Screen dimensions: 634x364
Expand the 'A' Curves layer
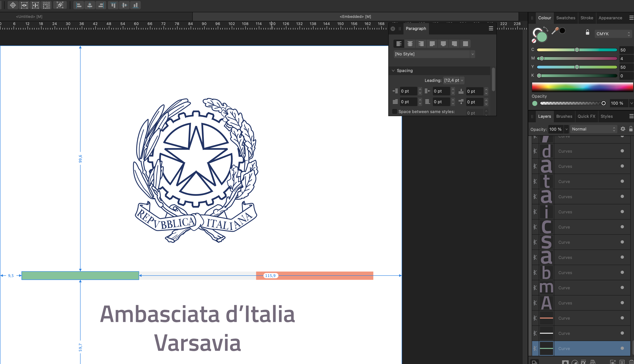(x=535, y=303)
